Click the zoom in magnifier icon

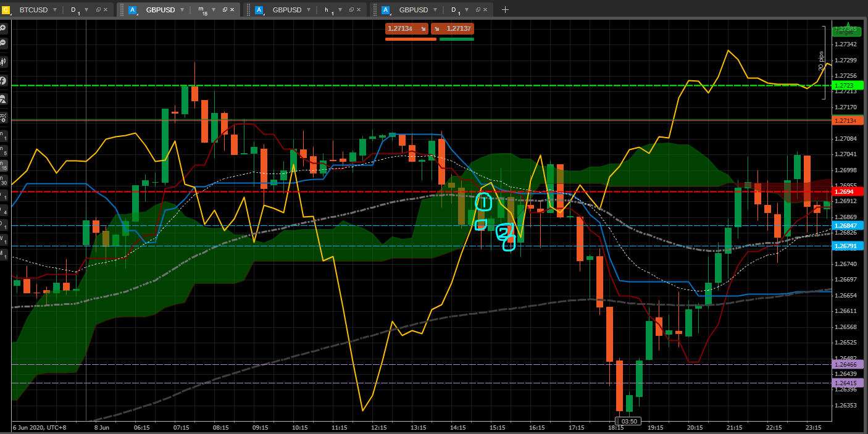coord(3,28)
